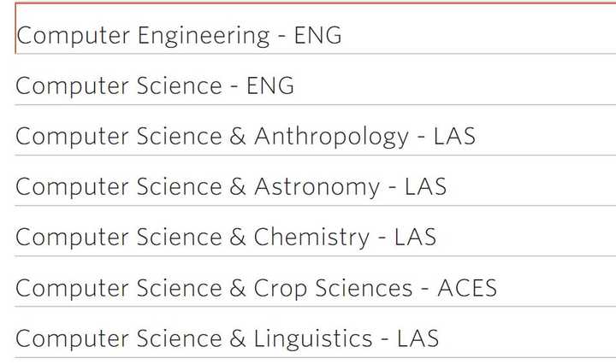Click the red-outlined highlighted top option
This screenshot has width=616, height=364.
point(316,28)
